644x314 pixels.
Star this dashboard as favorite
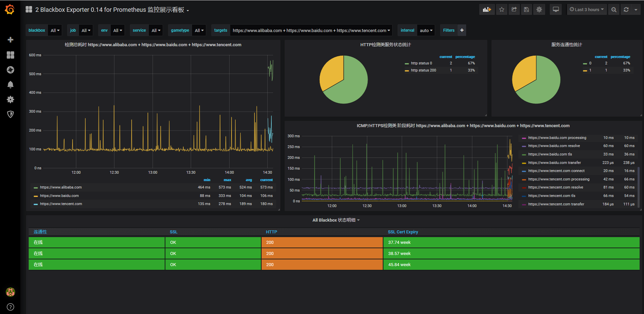pyautogui.click(x=502, y=9)
